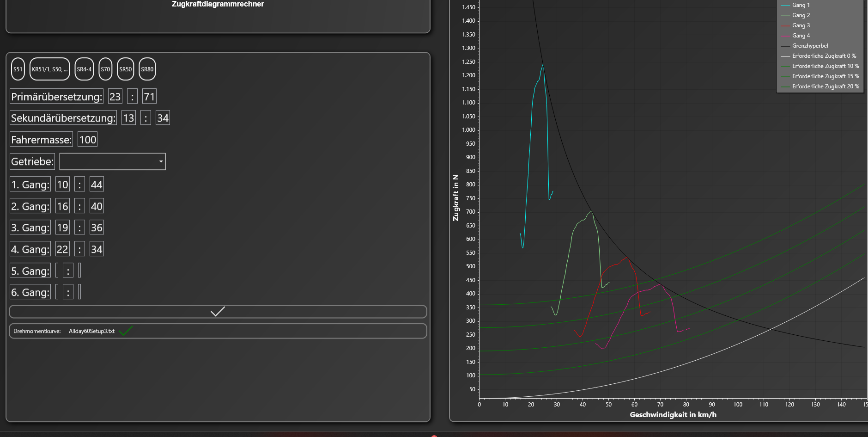Screen dimensions: 868x437
Task: Pick the S70 preset button
Action: click(105, 69)
